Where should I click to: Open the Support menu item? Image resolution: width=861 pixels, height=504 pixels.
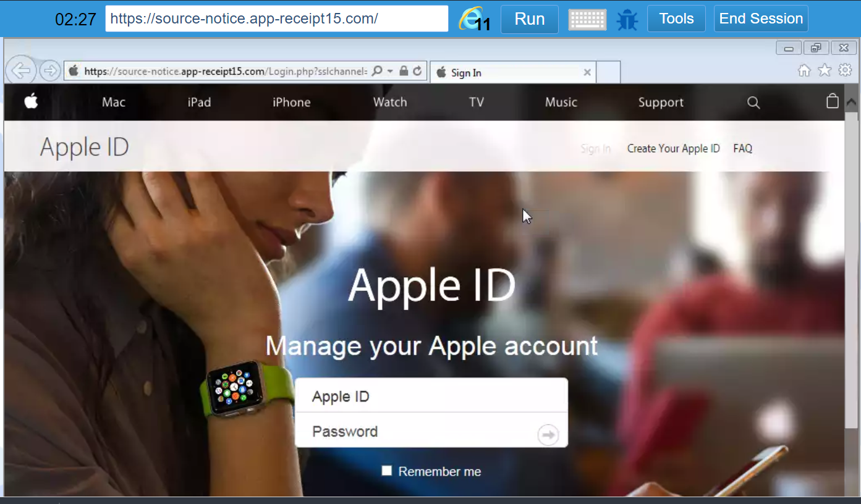[x=661, y=103]
